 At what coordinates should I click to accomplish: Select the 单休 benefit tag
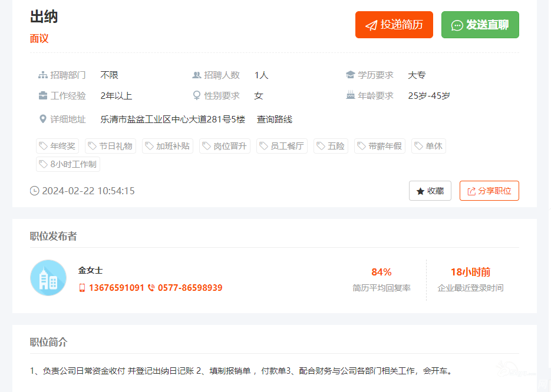[428, 146]
